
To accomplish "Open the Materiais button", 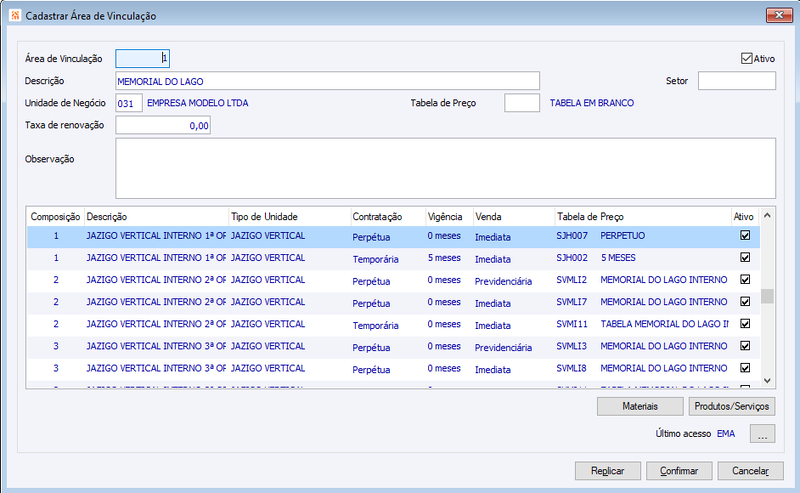I will coord(640,406).
